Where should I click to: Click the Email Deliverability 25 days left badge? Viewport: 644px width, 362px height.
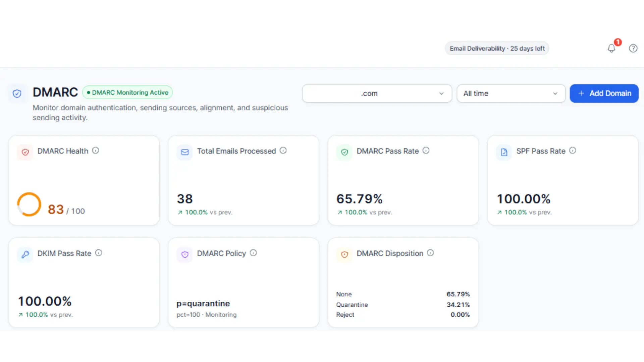click(497, 48)
